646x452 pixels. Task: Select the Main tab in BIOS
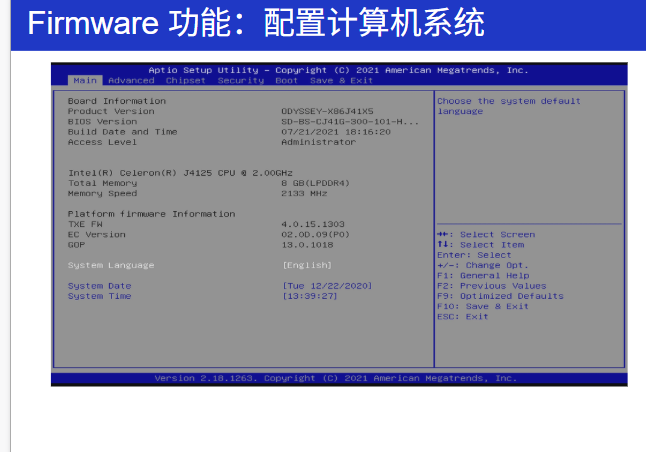coord(85,80)
